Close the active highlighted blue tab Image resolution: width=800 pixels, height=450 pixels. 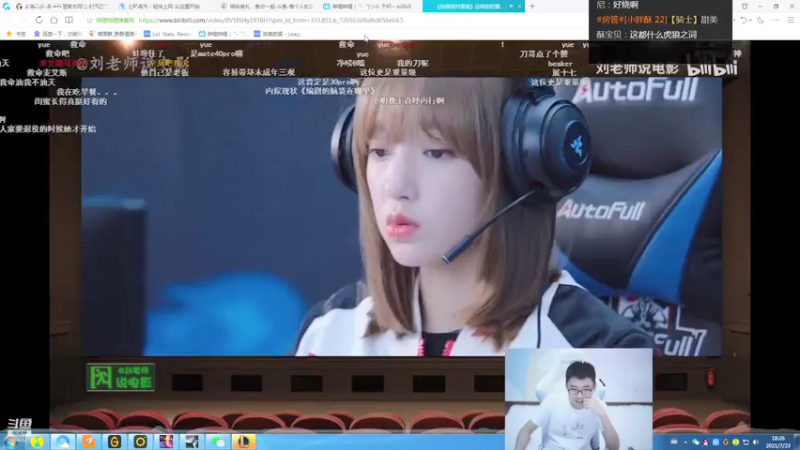519,6
